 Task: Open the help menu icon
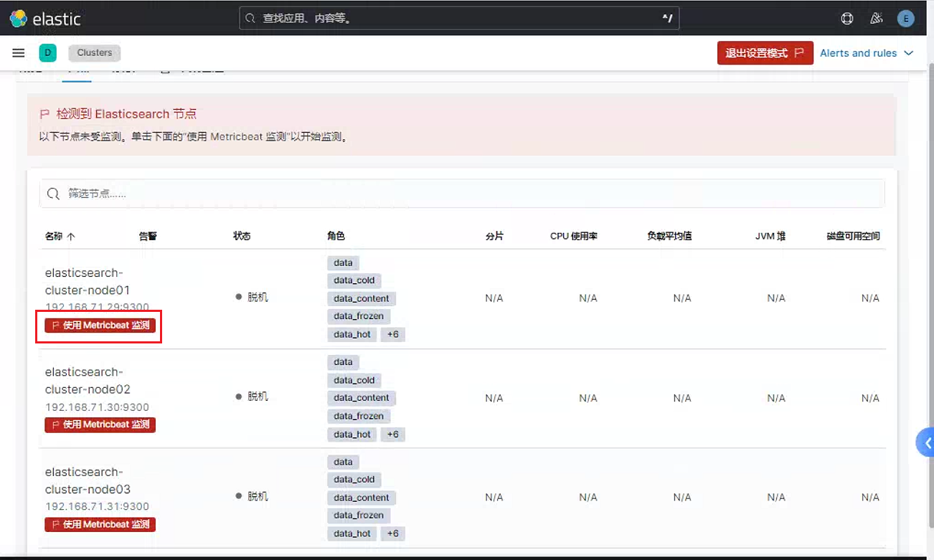[x=847, y=19]
